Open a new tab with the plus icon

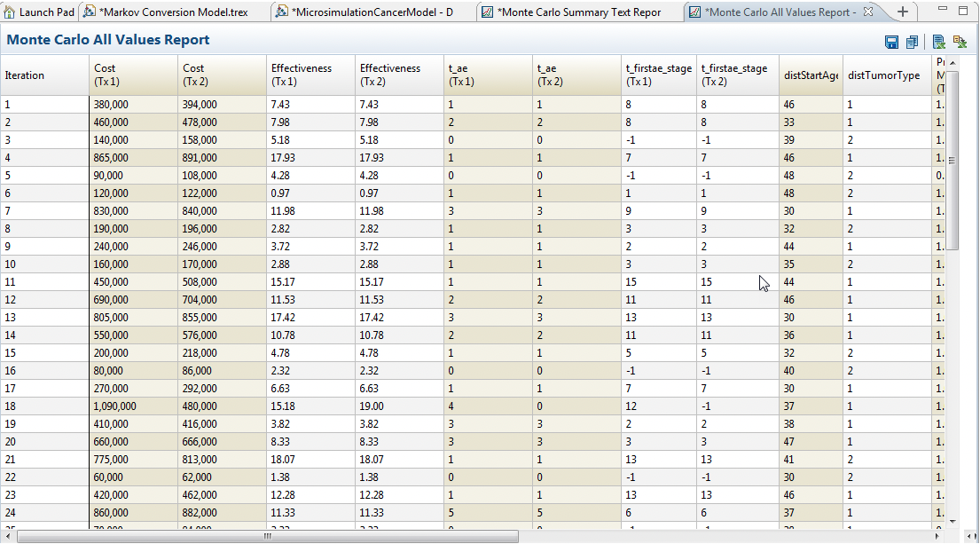tap(903, 12)
